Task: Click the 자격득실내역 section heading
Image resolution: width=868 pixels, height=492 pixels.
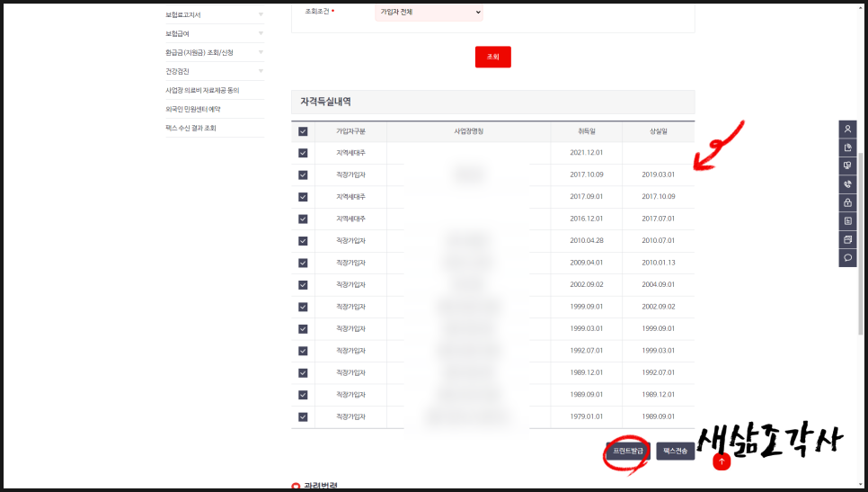Action: 325,102
